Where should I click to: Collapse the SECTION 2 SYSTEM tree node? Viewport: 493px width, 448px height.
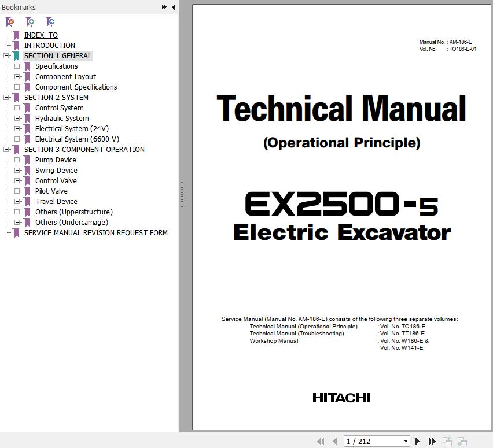(6, 98)
